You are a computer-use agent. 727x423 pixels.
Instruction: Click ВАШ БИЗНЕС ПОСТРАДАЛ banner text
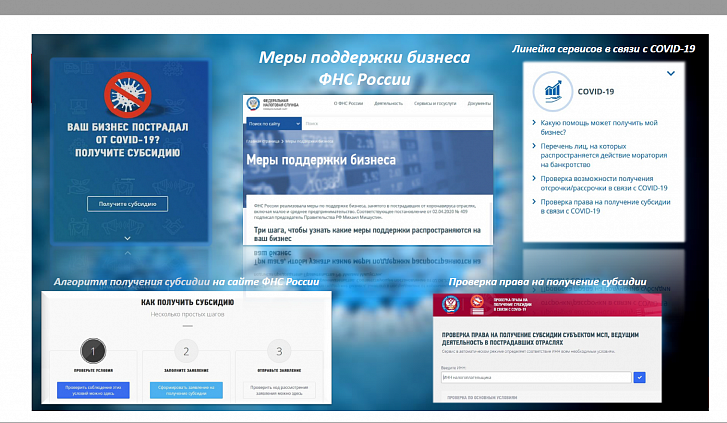128,140
